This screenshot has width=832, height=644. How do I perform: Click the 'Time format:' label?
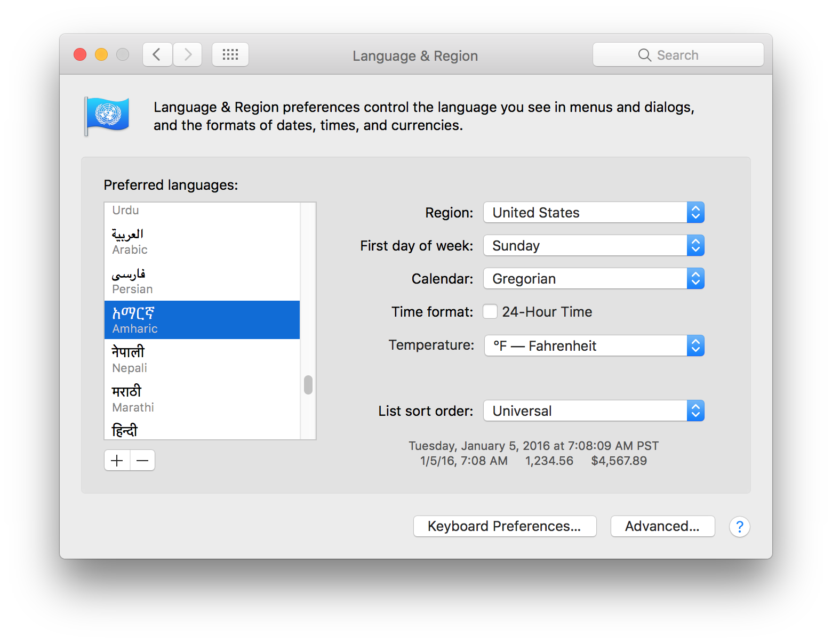432,312
